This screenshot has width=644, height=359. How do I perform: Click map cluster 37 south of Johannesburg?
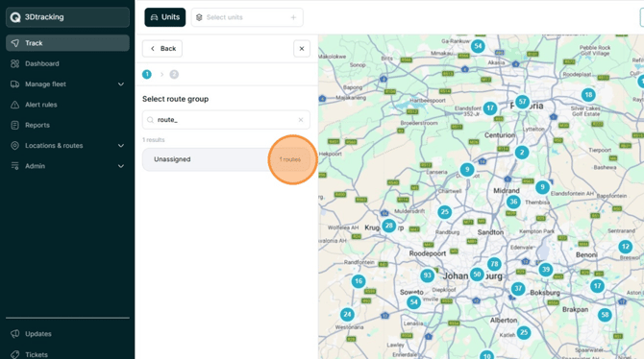pyautogui.click(x=518, y=288)
